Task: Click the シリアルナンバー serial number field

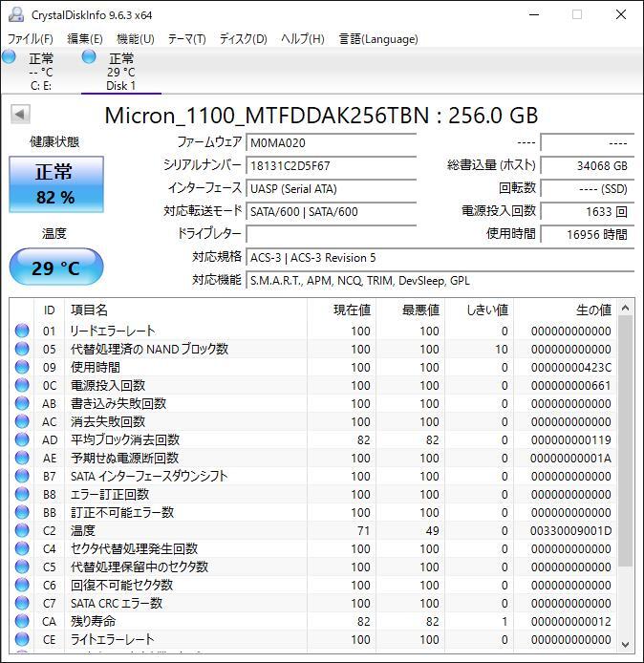Action: (x=331, y=165)
